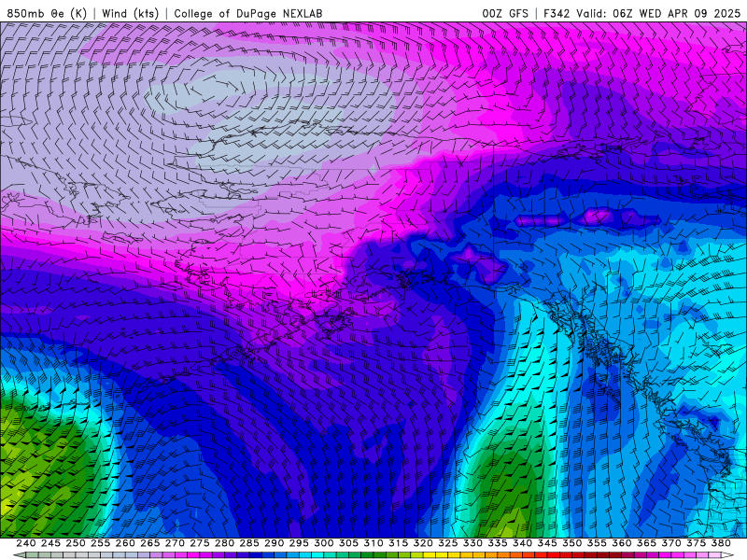Click the 290 legend label

click(274, 543)
